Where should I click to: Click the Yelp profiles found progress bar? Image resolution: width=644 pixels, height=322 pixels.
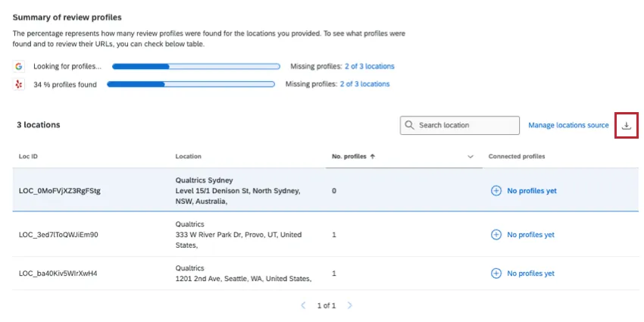point(192,84)
